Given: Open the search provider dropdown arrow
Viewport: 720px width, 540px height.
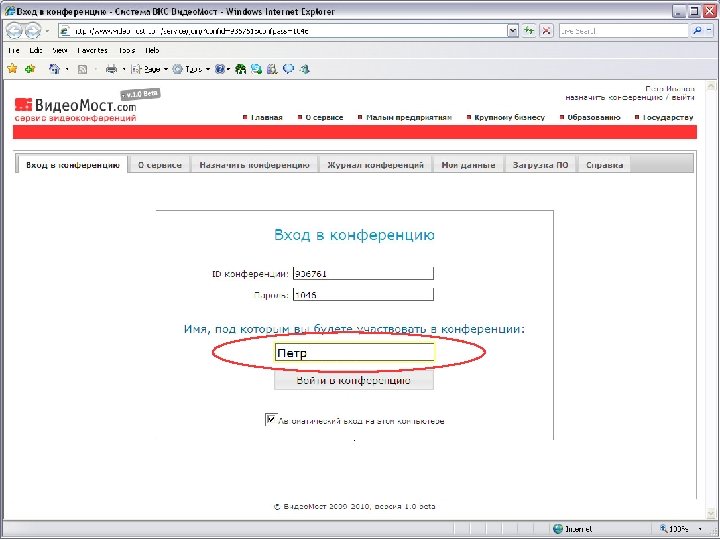Looking at the screenshot, I should [x=709, y=31].
